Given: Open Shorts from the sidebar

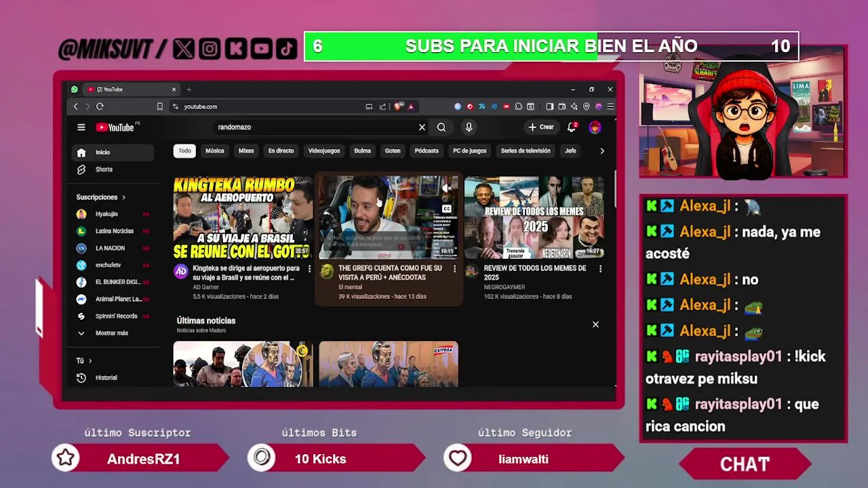Looking at the screenshot, I should 113,169.
